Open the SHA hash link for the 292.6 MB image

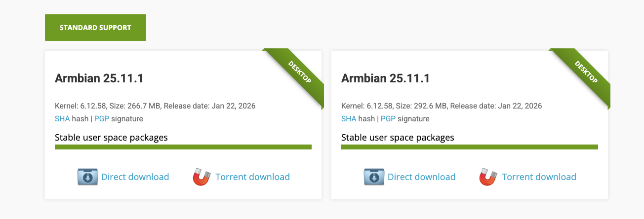click(348, 119)
